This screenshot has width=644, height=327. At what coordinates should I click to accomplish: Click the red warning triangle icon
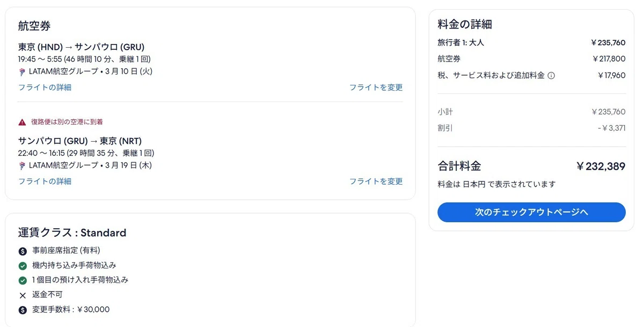pyautogui.click(x=22, y=122)
